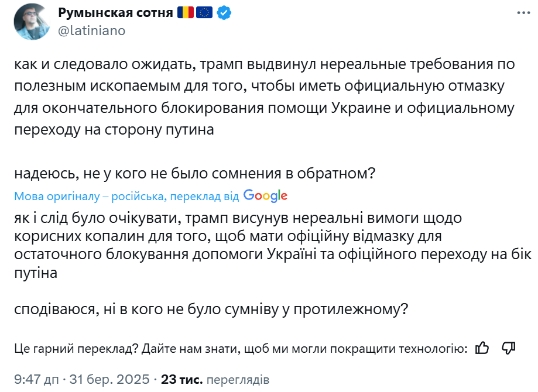Click the @latiniano handle
The height and width of the screenshot is (392, 538).
tap(91, 30)
